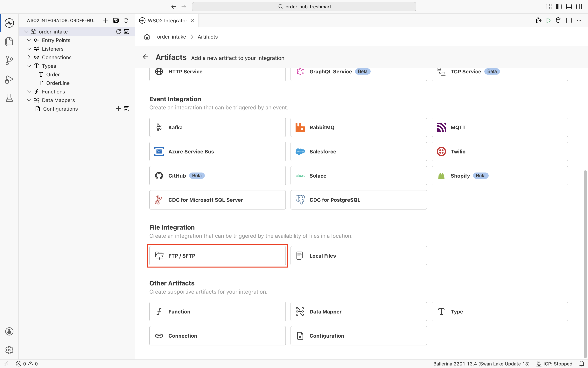Choose the Kafka event integration card
The height and width of the screenshot is (368, 588).
tap(217, 127)
